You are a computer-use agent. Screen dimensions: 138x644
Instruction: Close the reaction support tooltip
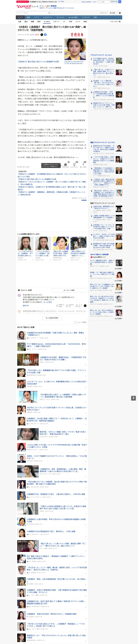click(60, 164)
